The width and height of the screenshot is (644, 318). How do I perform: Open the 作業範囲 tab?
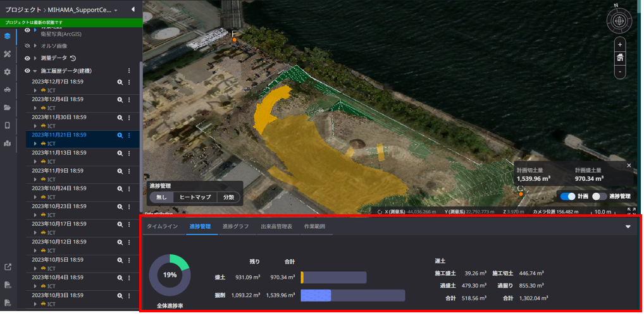pos(315,226)
